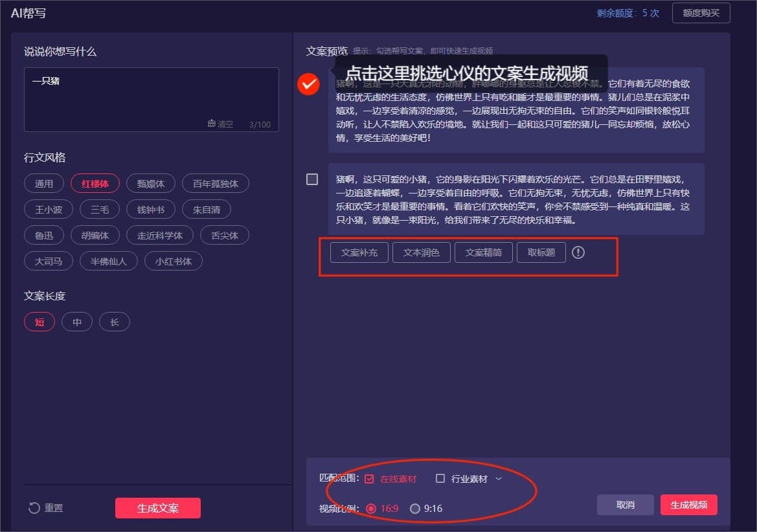
Task: Select the 朱自清 style tag
Action: coord(206,209)
